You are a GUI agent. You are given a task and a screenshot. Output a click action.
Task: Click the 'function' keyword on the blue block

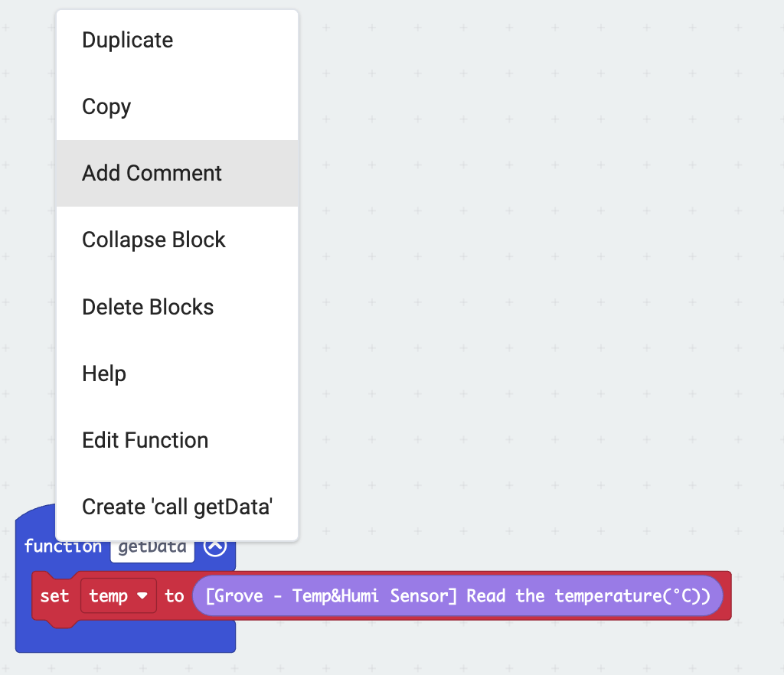pos(63,546)
